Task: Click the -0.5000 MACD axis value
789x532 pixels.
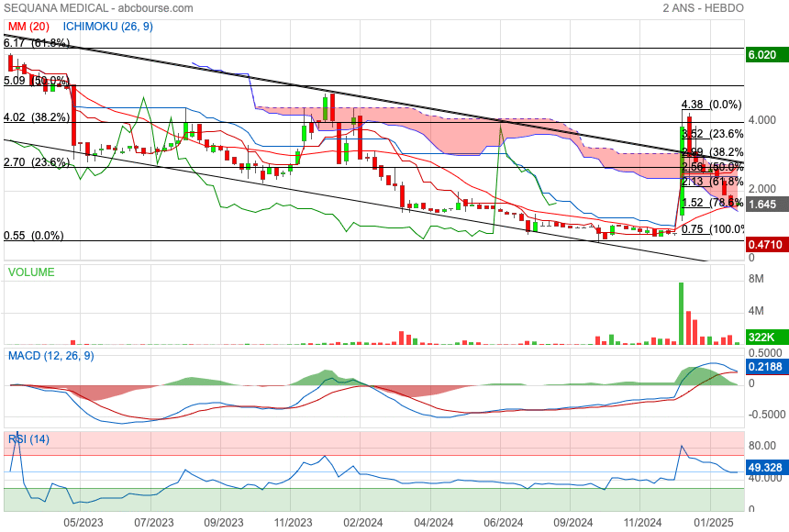Action: pyautogui.click(x=767, y=415)
